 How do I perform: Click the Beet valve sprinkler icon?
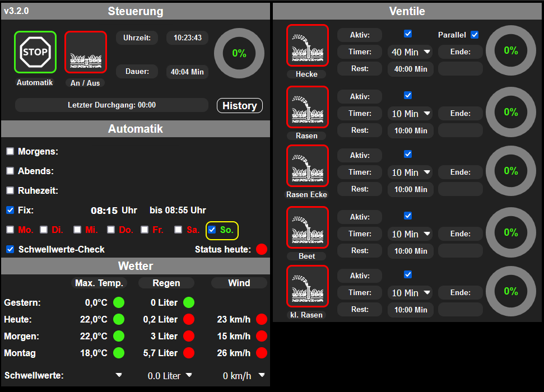[x=308, y=227]
